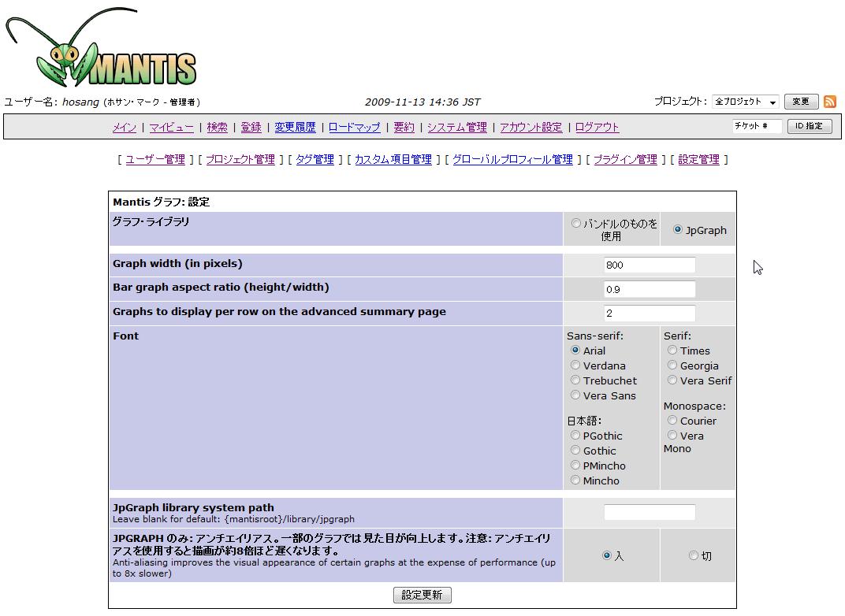Viewport: 845px width, 616px height.
Task: Select the Courier monospace font
Action: (x=672, y=421)
